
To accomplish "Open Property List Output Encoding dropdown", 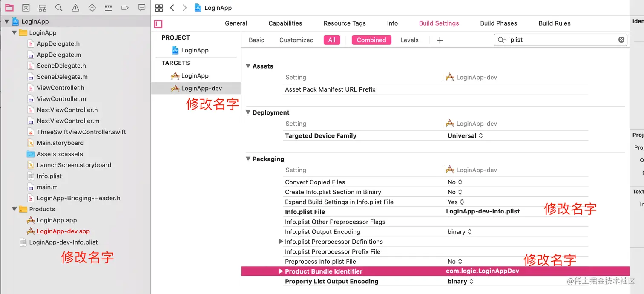I will tap(461, 281).
